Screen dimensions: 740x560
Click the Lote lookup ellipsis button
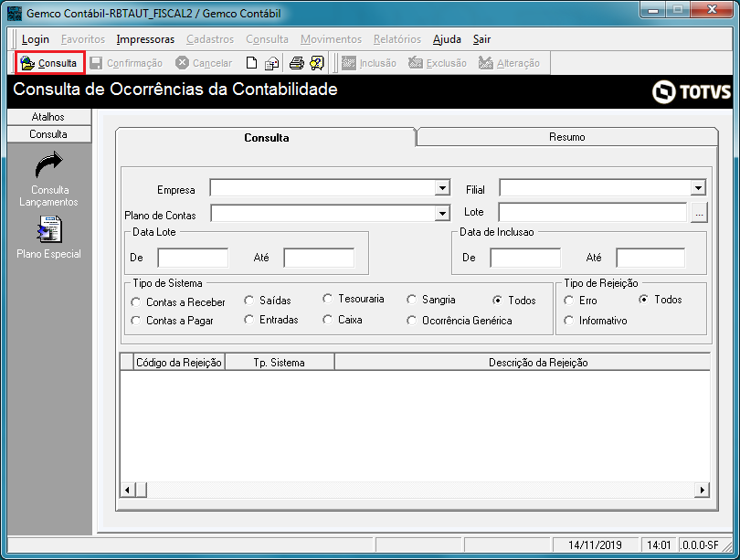(x=699, y=213)
